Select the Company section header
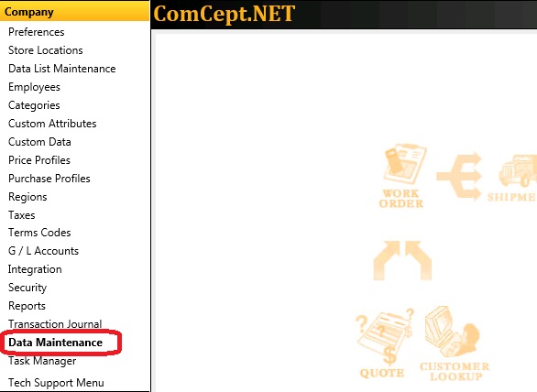 point(74,12)
